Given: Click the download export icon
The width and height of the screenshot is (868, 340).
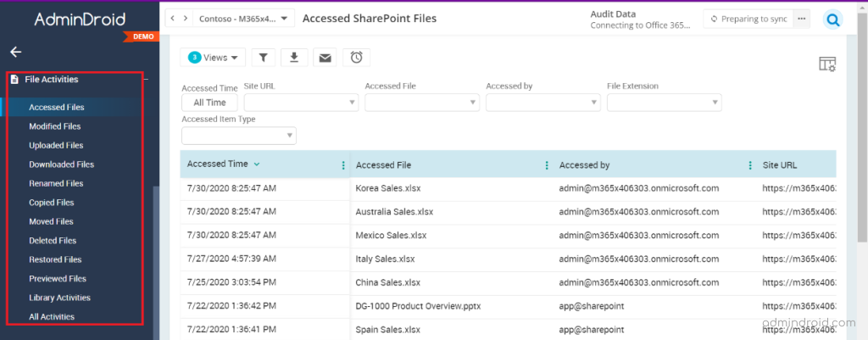Looking at the screenshot, I should click(x=294, y=57).
